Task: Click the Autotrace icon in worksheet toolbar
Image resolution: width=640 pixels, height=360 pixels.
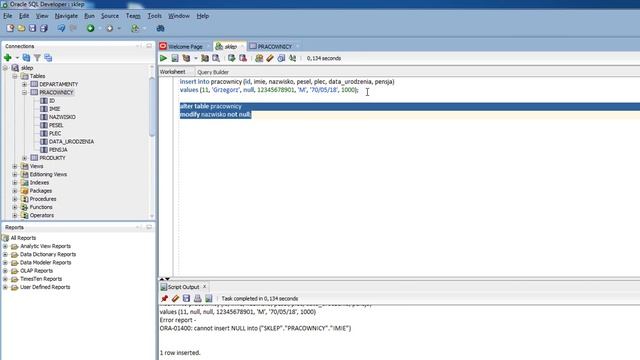Action: pyautogui.click(x=204, y=58)
